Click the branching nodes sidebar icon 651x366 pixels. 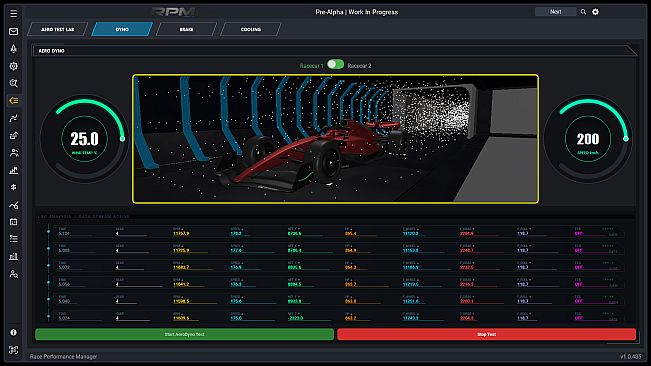[x=13, y=205]
